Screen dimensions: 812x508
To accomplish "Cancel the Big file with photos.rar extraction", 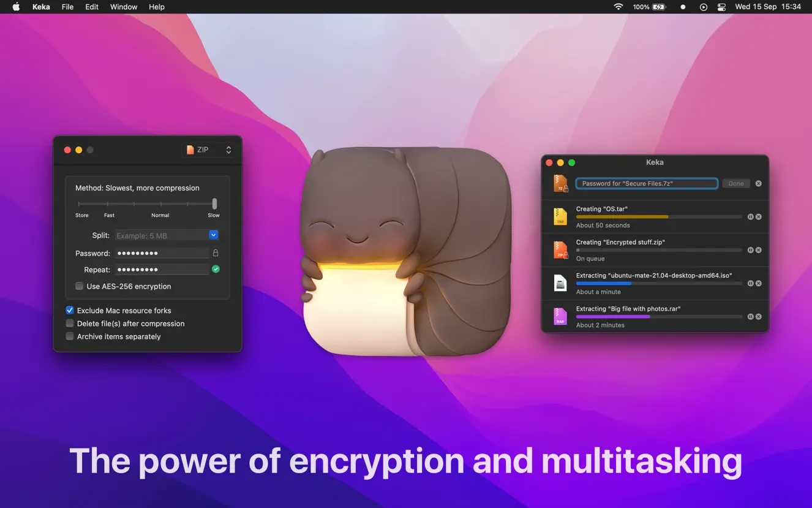I will click(758, 316).
